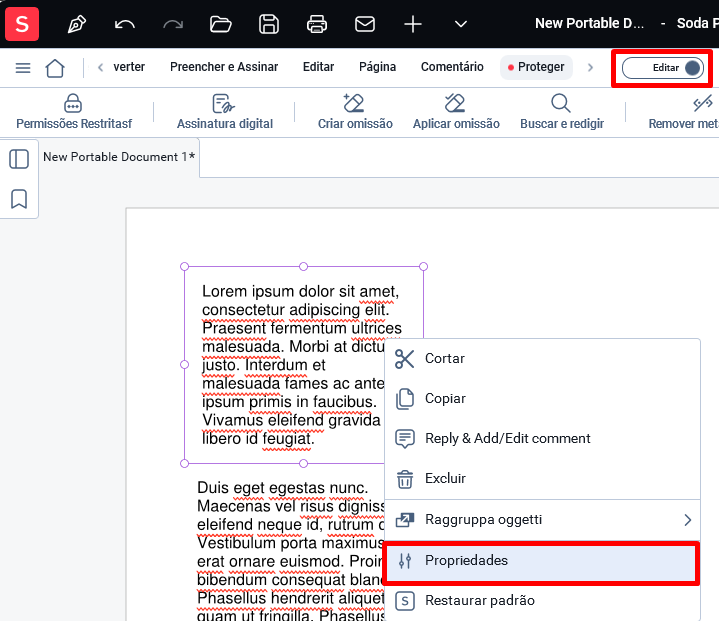Click Aplicar omissão tool
The width and height of the screenshot is (719, 621).
[456, 111]
